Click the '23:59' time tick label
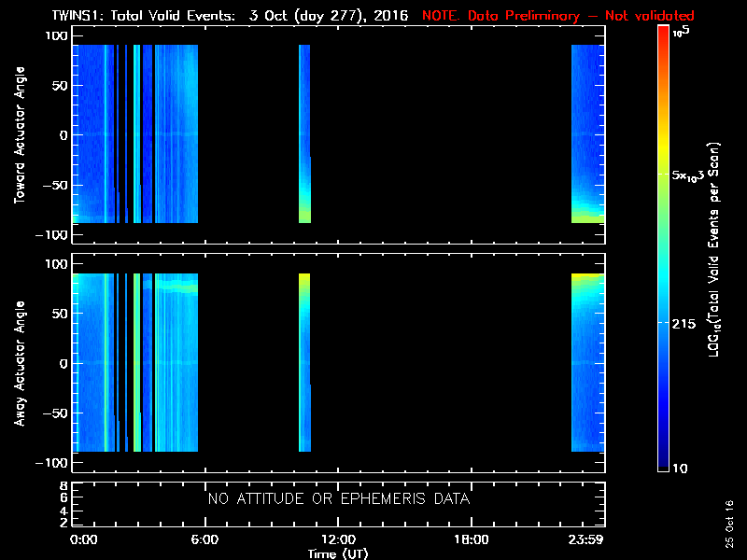The image size is (747, 560). click(x=586, y=539)
